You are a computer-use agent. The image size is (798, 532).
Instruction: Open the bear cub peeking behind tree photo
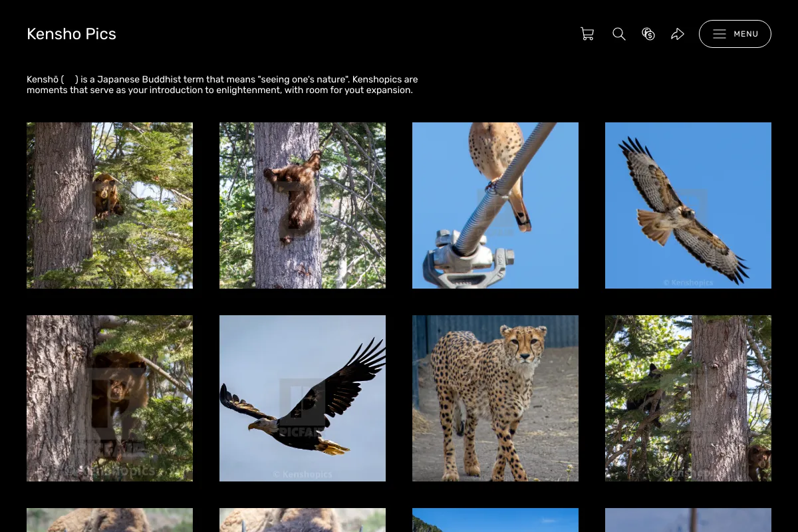(x=110, y=205)
